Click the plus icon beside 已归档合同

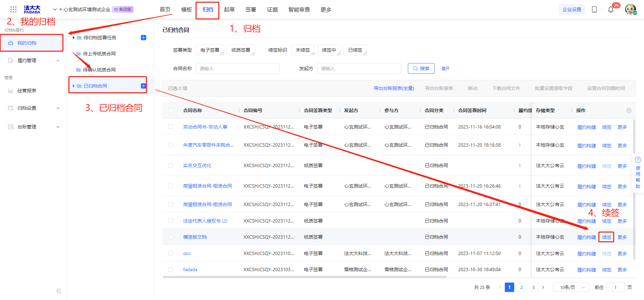(144, 86)
